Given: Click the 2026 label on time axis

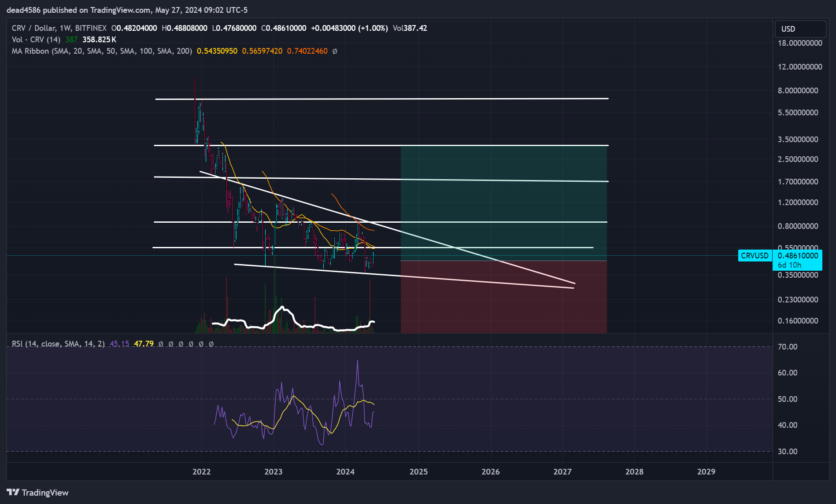Looking at the screenshot, I should (x=491, y=472).
